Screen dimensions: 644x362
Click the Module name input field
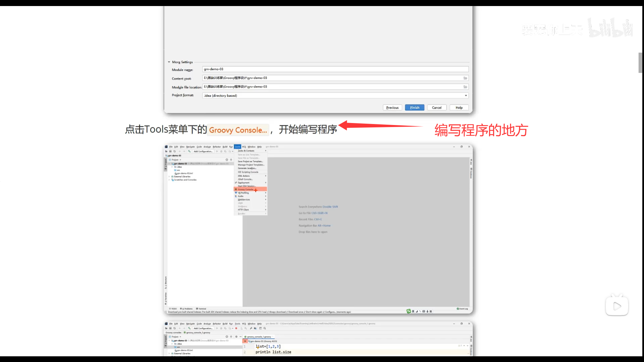[335, 69]
